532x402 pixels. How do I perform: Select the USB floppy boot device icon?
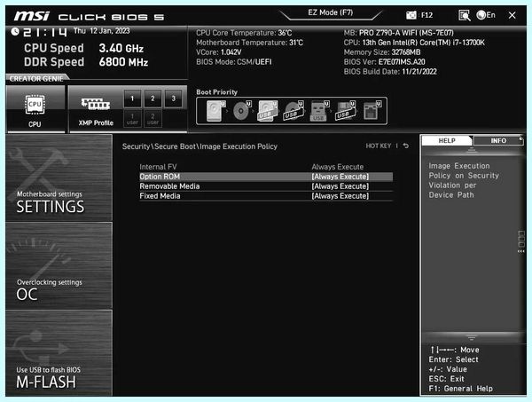point(346,111)
